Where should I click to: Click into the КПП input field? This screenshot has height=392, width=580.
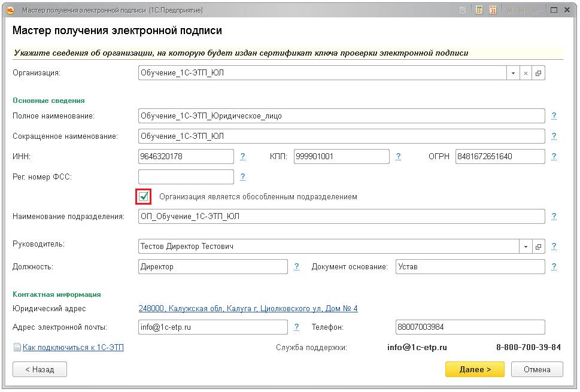tap(342, 157)
